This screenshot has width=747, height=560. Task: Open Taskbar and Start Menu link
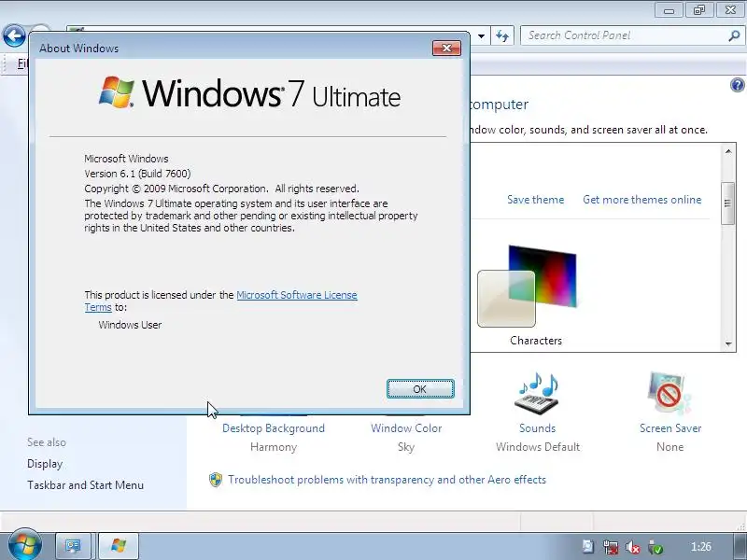coord(85,485)
